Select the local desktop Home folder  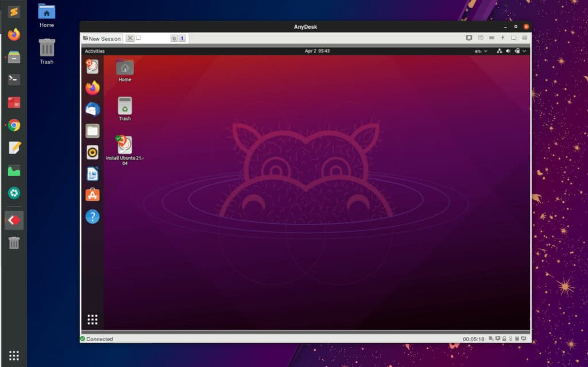47,16
